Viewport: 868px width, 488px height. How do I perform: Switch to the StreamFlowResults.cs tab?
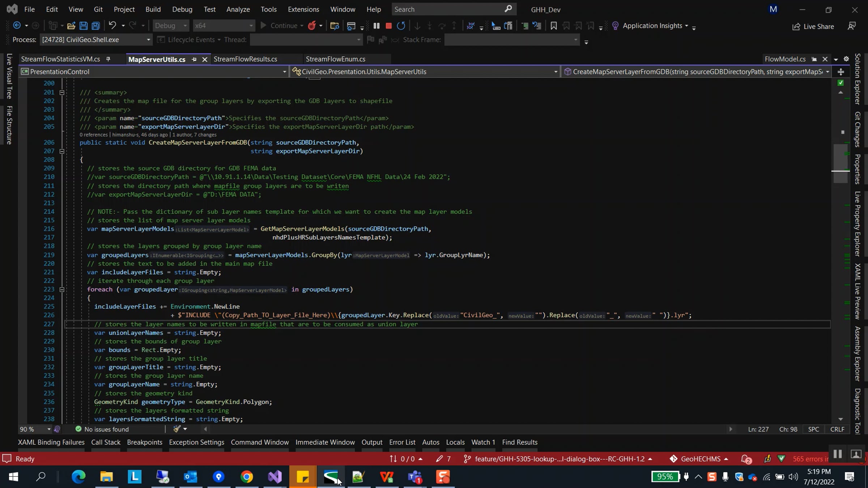click(x=245, y=59)
